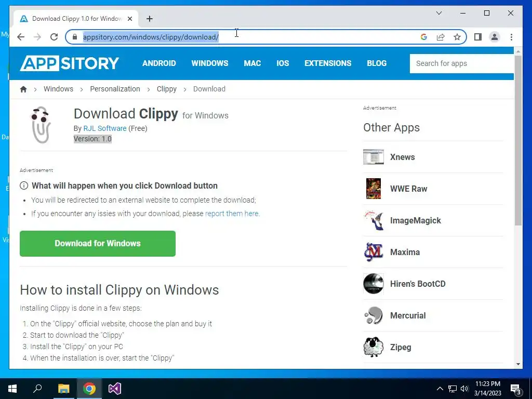Click the info icon beside download notice
This screenshot has width=532, height=399.
[x=24, y=185]
